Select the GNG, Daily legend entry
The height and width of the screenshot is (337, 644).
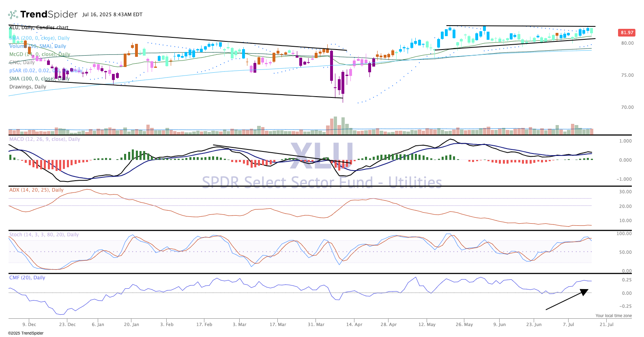pyautogui.click(x=22, y=63)
